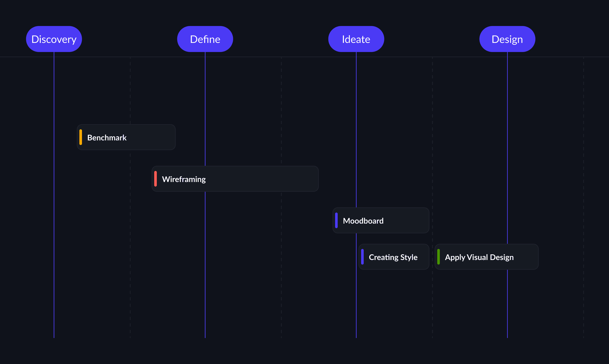Click the purple marker on Moodboard
Image resolution: width=609 pixels, height=364 pixels.
[x=336, y=220]
